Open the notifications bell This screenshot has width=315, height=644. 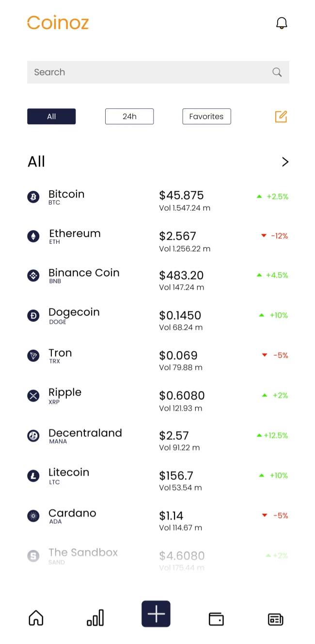[x=282, y=23]
